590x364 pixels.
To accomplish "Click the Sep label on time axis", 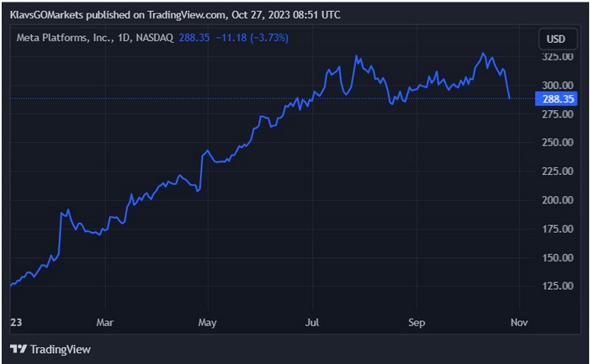I will coord(416,322).
